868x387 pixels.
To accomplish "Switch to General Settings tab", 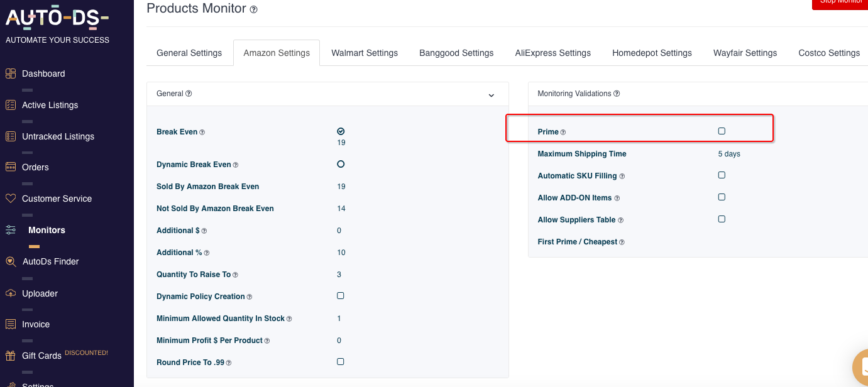I will tap(189, 53).
